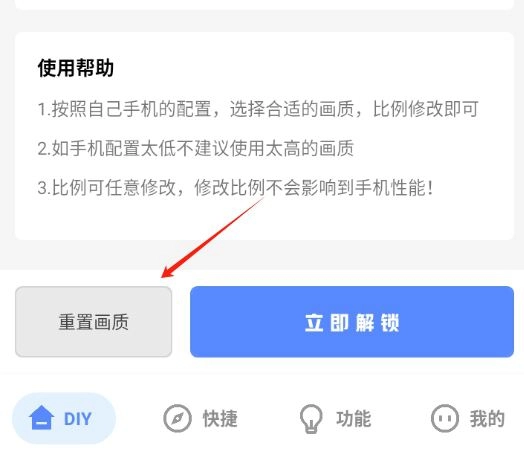Go to the 我的 tab text
The width and height of the screenshot is (524, 458).
(x=487, y=419)
